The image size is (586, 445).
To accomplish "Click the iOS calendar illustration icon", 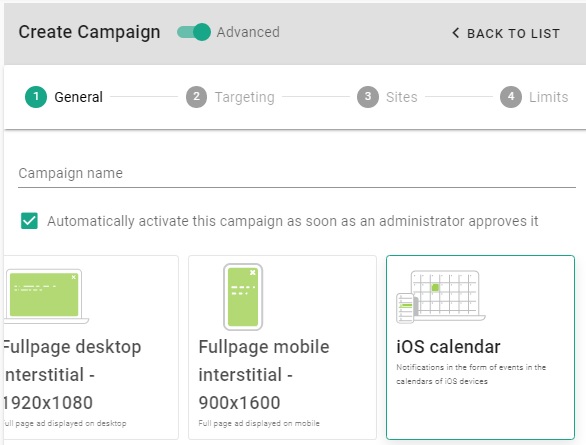I will [x=441, y=297].
